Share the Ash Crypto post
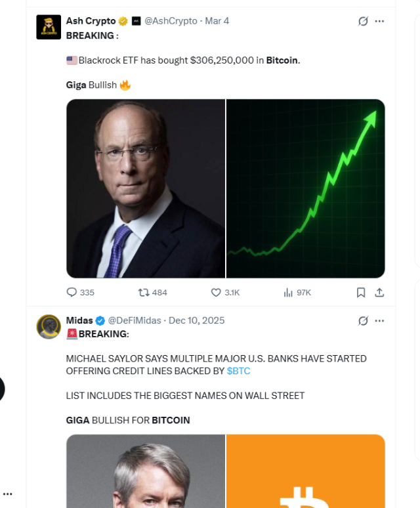The image size is (420, 508). [379, 293]
